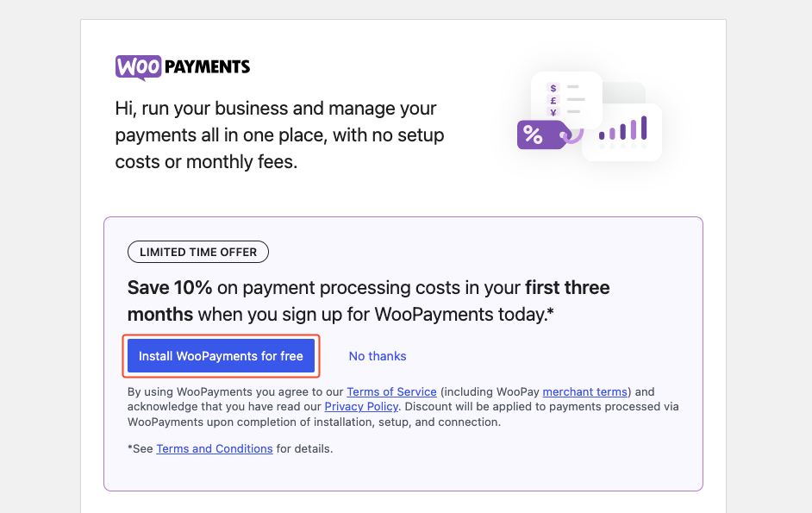This screenshot has width=812, height=513.
Task: Click the dollar sign currency symbol
Action: point(553,88)
